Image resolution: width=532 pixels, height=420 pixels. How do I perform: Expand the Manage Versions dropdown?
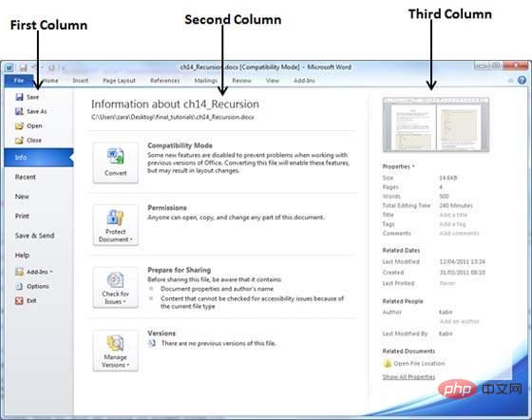116,351
